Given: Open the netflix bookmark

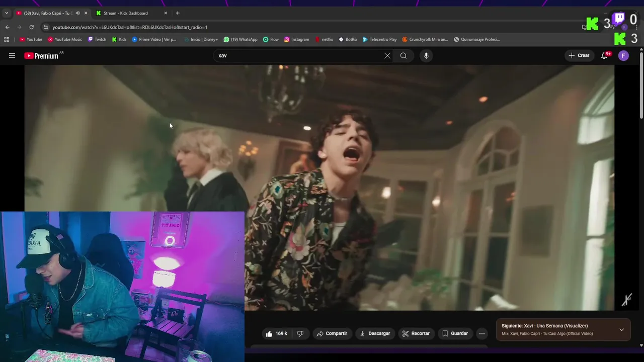Looking at the screenshot, I should [x=324, y=39].
